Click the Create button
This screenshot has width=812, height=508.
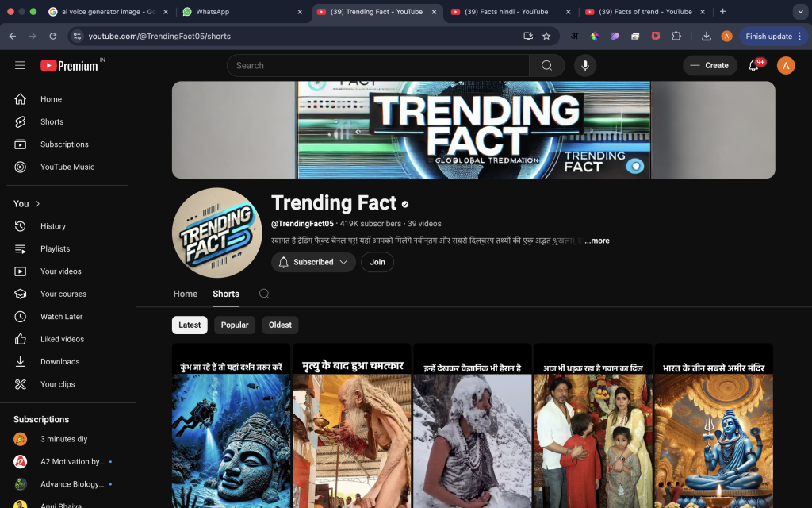(710, 65)
